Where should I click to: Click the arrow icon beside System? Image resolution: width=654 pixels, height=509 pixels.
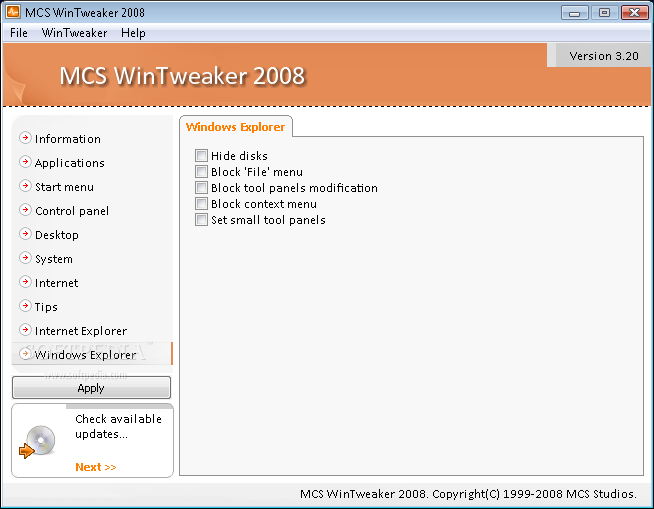25,258
